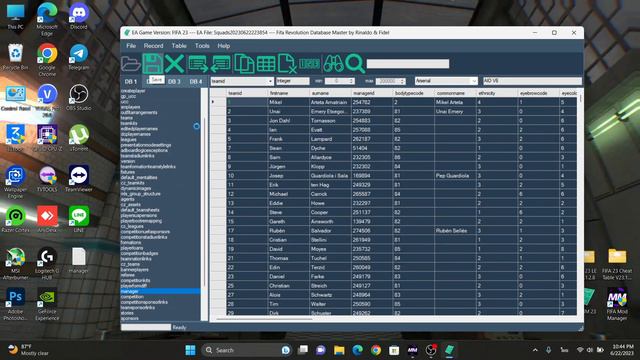Sort by the firstname column header

(x=289, y=93)
